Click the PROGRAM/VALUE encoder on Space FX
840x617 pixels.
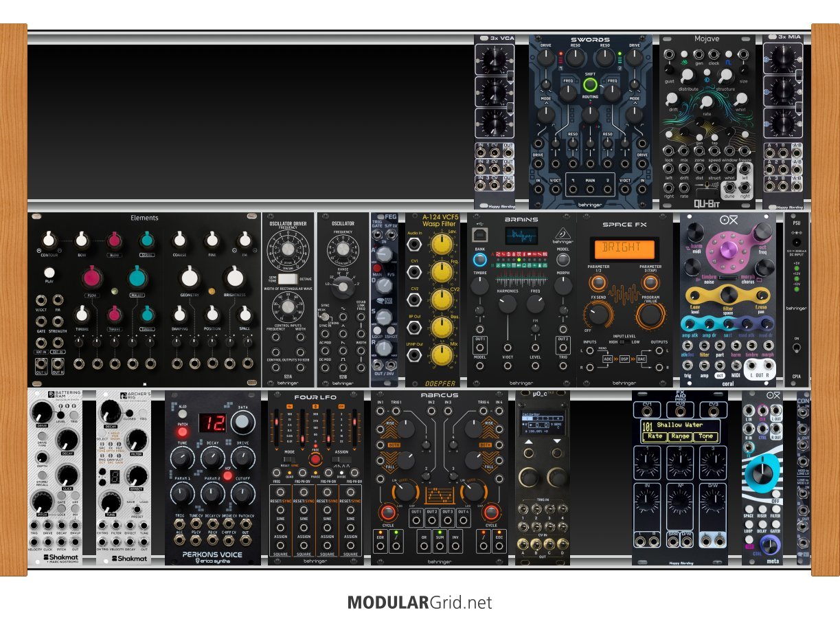(x=650, y=315)
